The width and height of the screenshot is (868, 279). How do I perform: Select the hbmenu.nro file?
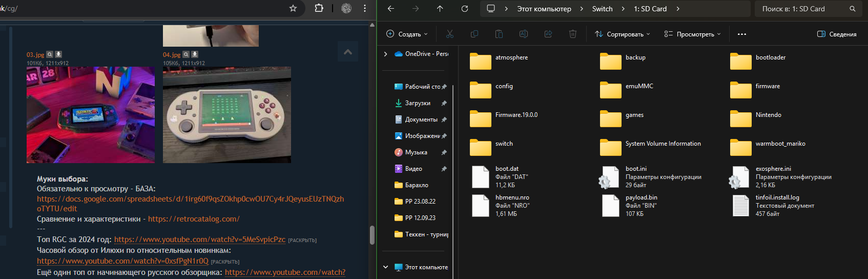coord(500,206)
